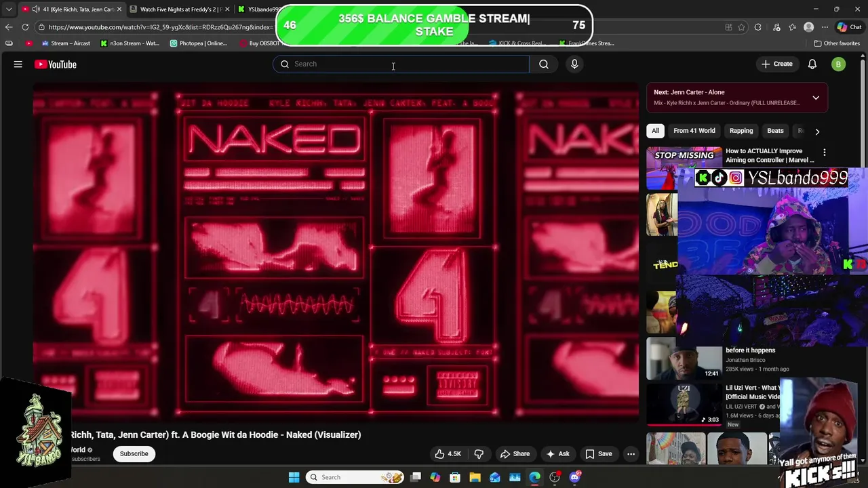Open the Windows Start menu
Screen dimensions: 868x488
[x=294, y=477]
